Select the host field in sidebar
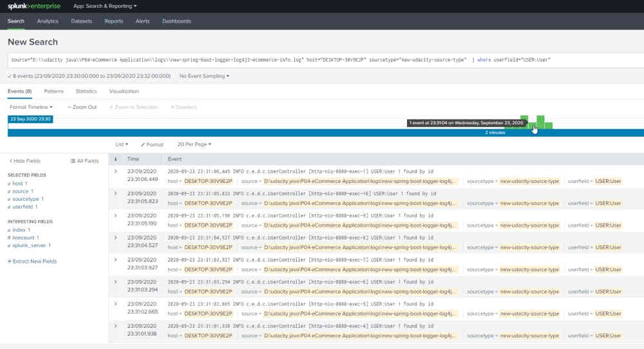This screenshot has width=644, height=349. pos(17,184)
